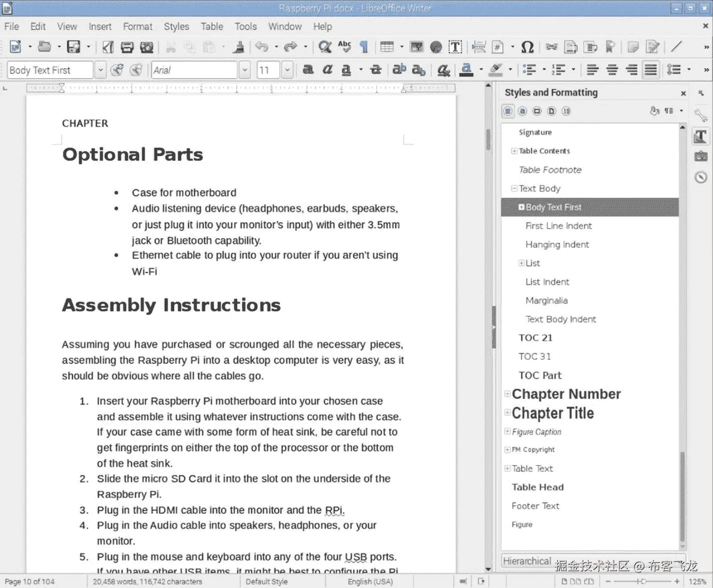Toggle underline formatting

tap(346, 70)
